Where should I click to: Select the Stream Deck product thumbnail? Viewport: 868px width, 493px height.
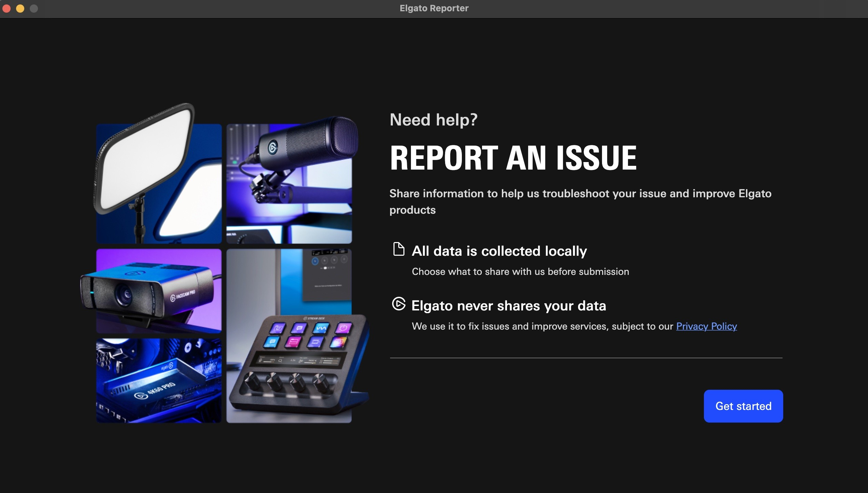coord(289,336)
